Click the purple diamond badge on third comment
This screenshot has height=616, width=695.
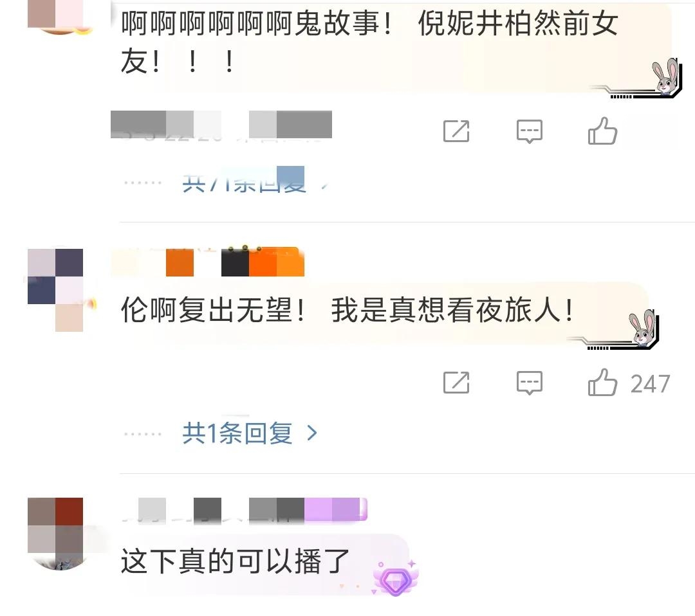coord(396,578)
